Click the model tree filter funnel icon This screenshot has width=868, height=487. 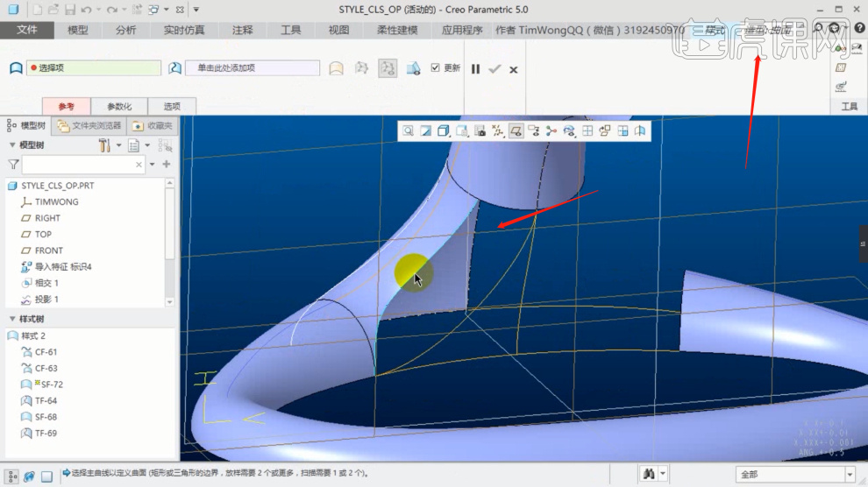tap(13, 164)
